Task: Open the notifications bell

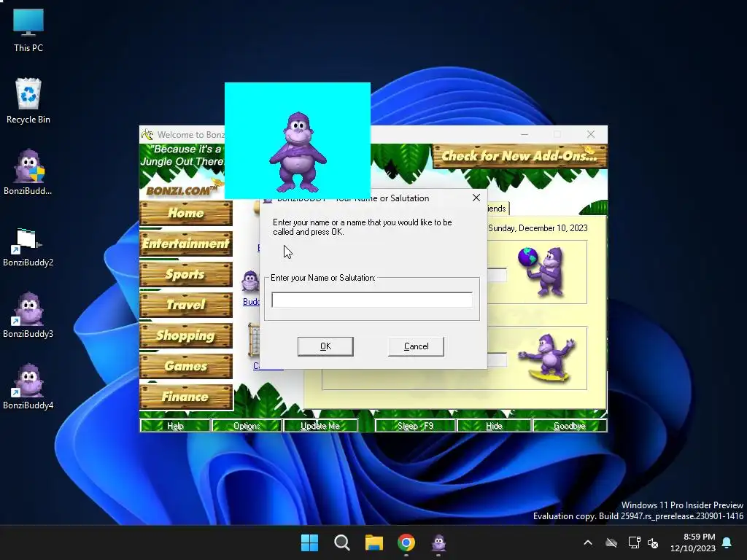Action: tap(727, 542)
